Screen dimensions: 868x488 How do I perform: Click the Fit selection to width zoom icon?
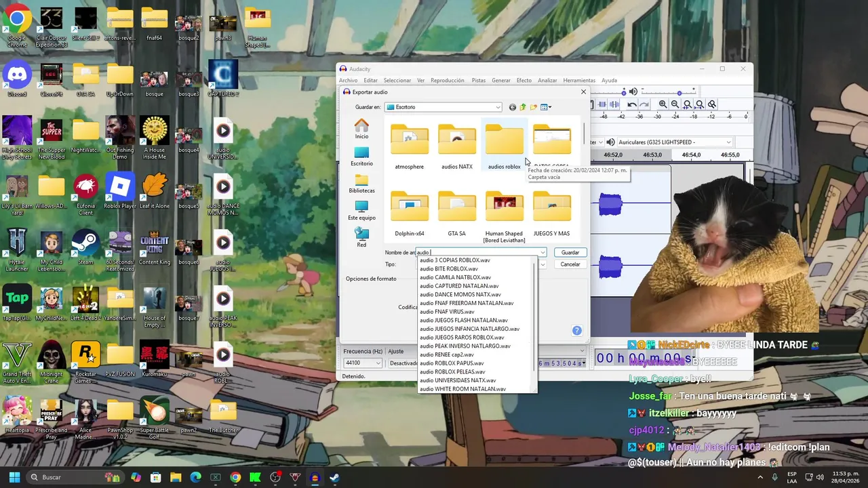(687, 104)
